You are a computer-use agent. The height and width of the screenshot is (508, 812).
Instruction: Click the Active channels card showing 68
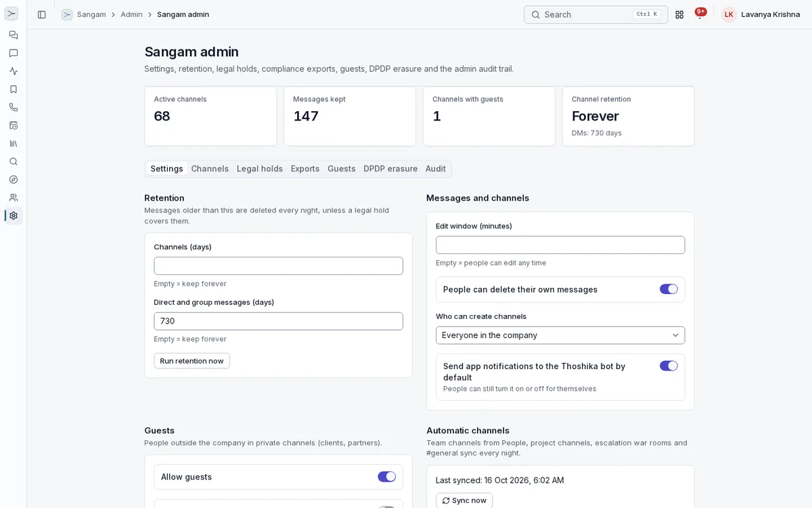coord(210,116)
